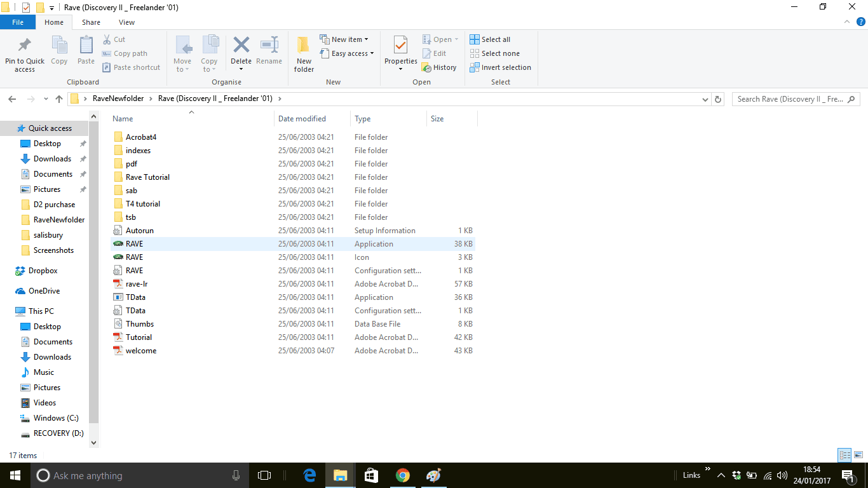
Task: Click the navigation pane scrollbar
Action: [x=94, y=273]
